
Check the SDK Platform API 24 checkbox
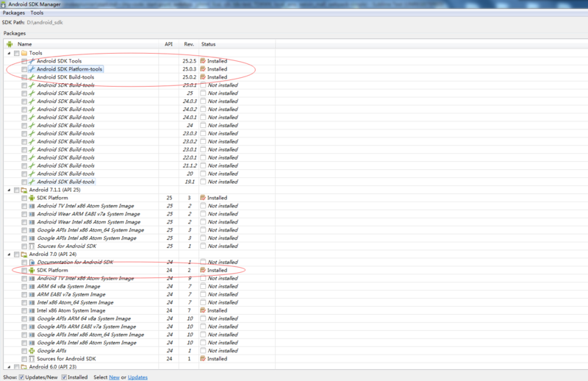pyautogui.click(x=24, y=270)
